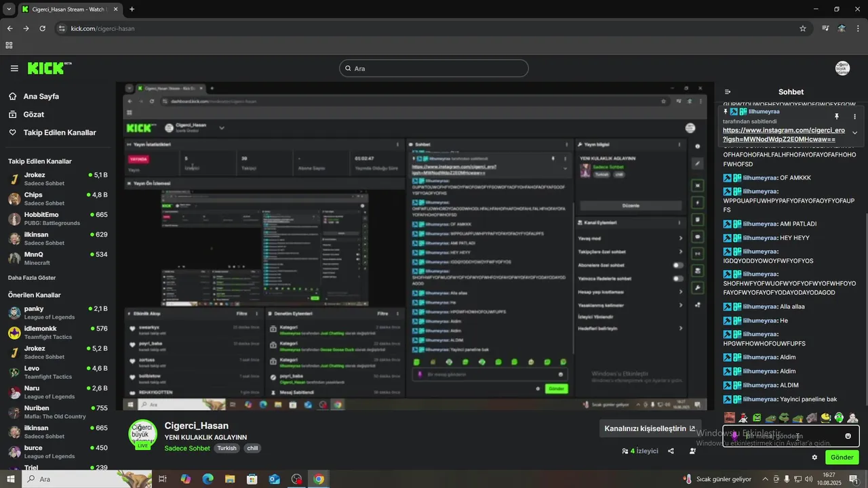
Task: Insert the green alien headphones emote
Action: click(x=839, y=418)
